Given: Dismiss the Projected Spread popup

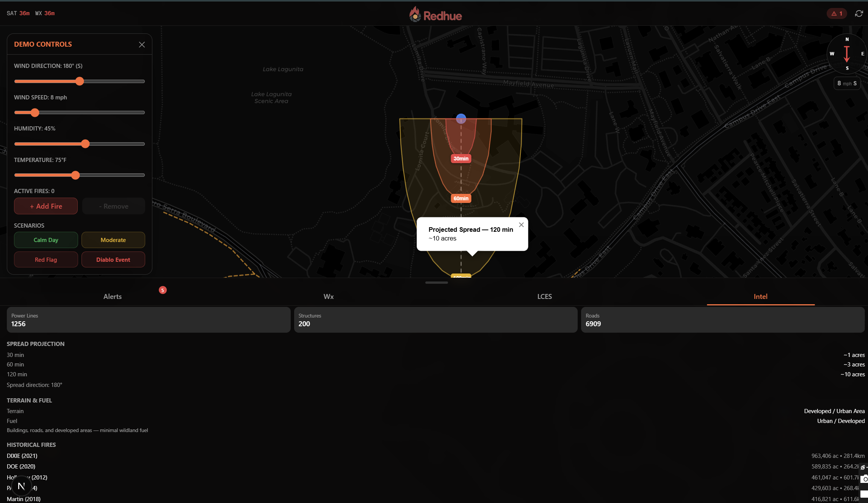Looking at the screenshot, I should tap(521, 225).
